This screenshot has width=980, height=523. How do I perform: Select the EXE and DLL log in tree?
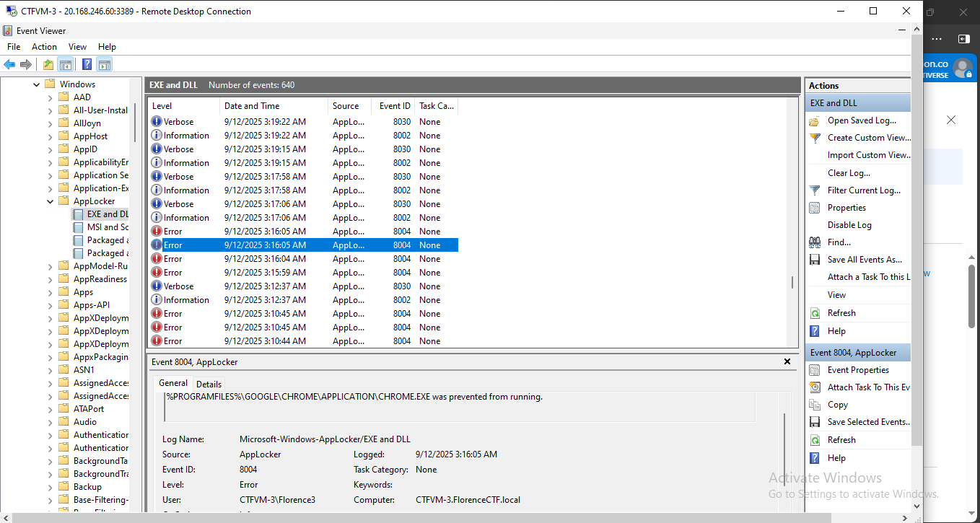(108, 214)
